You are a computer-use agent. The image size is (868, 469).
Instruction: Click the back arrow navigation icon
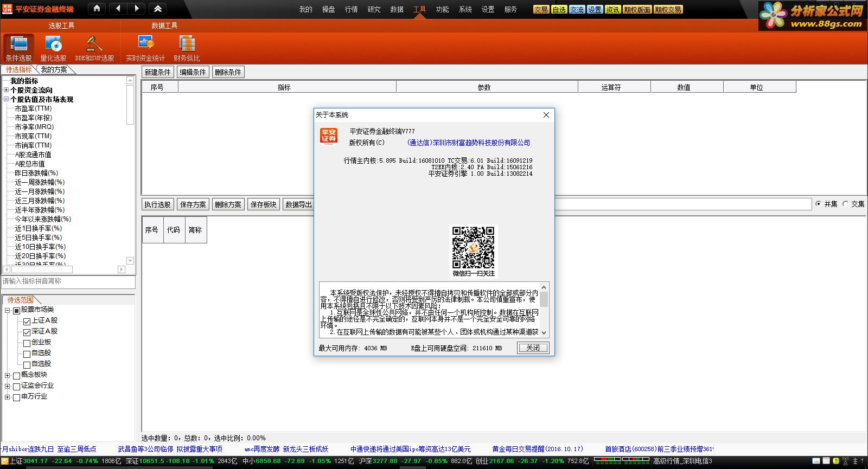pos(118,9)
